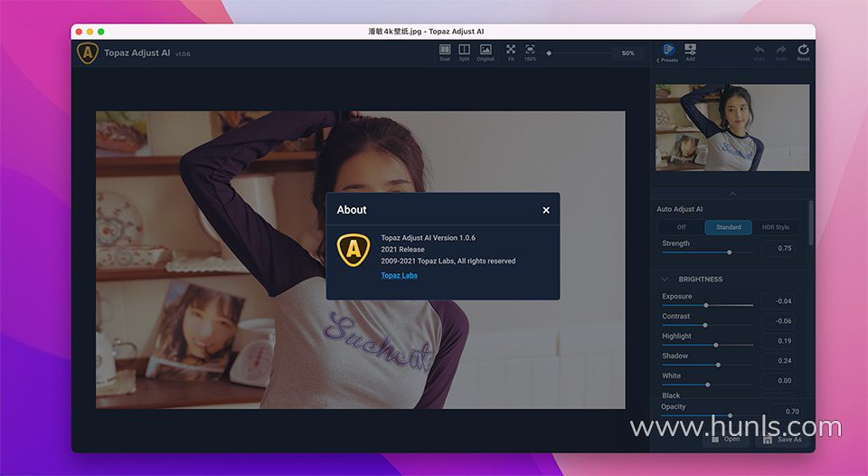Adjust the zoom level slider
The width and height of the screenshot is (868, 476).
580,53
